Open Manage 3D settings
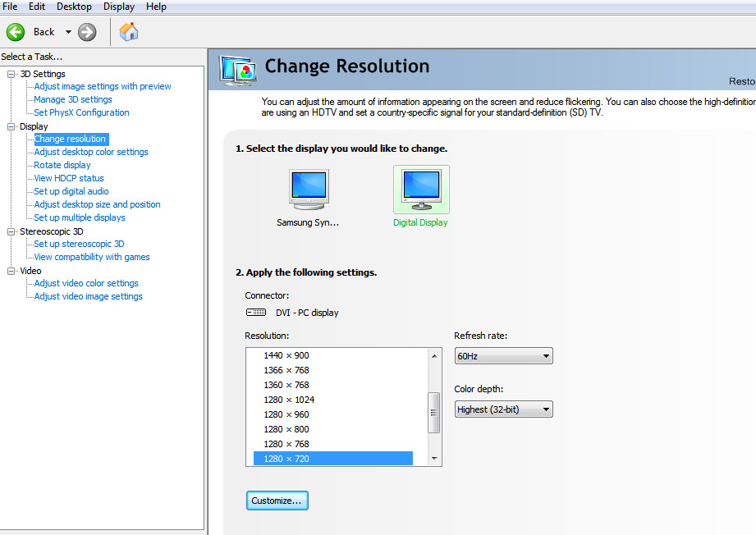Image resolution: width=756 pixels, height=535 pixels. coord(73,99)
